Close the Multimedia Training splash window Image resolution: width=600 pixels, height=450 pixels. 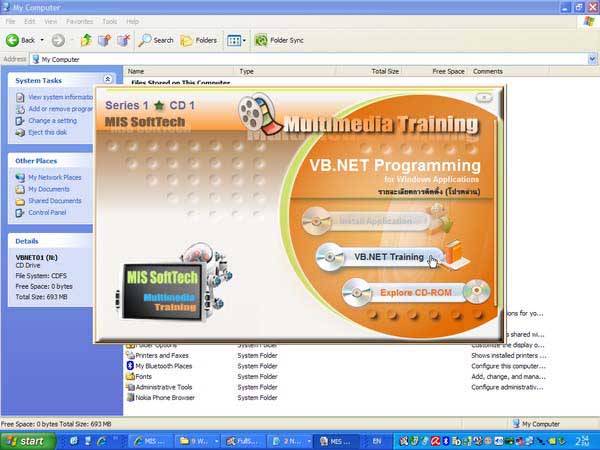coord(484,98)
